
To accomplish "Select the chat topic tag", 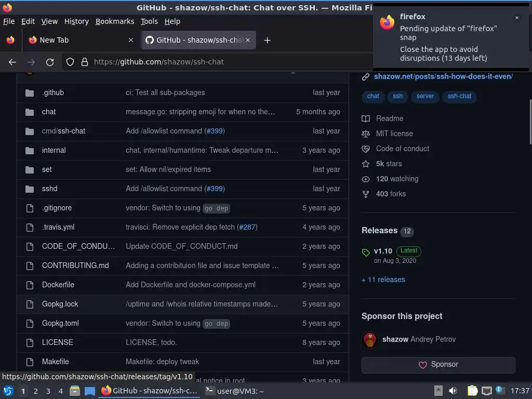I will [x=373, y=96].
